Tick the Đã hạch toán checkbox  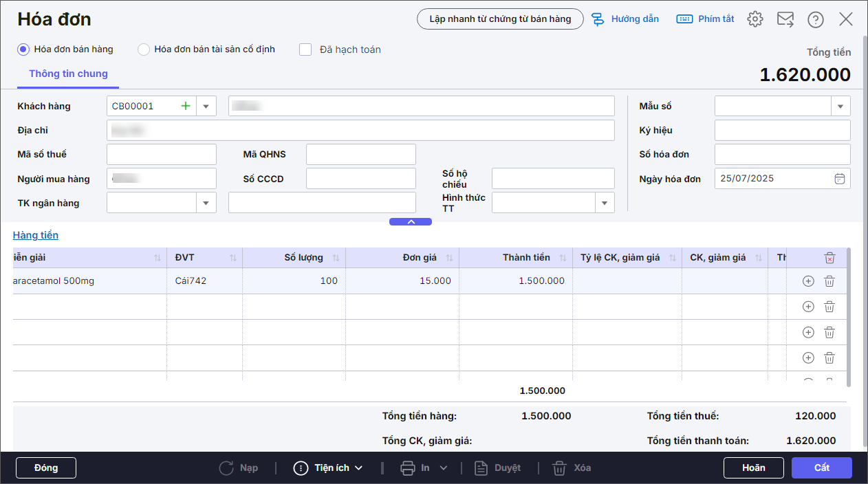coord(306,49)
